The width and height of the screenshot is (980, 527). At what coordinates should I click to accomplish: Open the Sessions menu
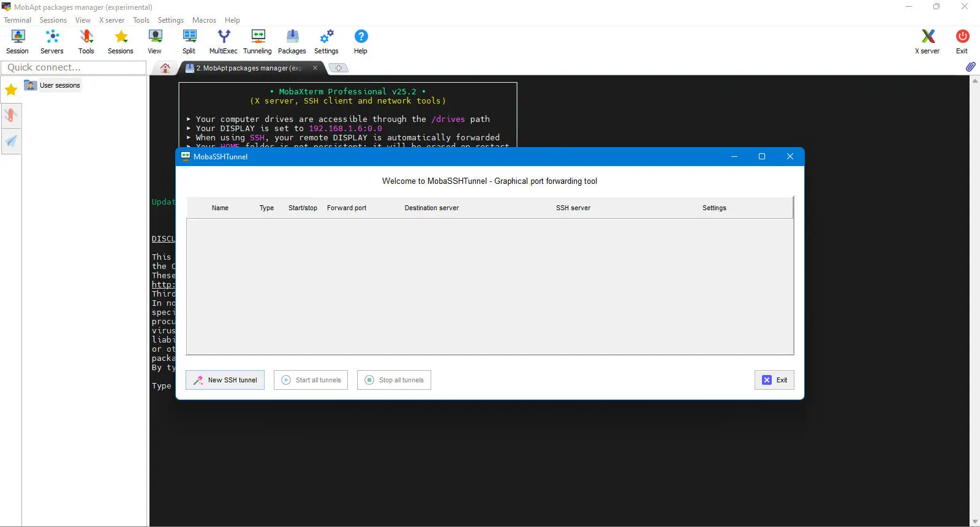53,20
